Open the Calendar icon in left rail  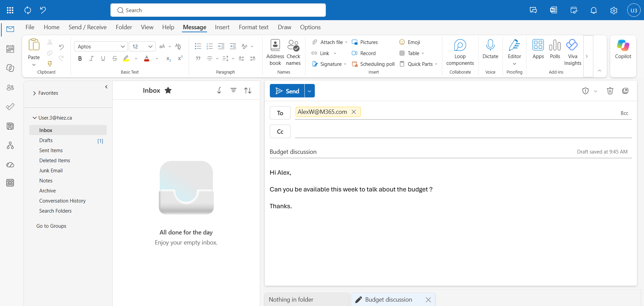tap(10, 49)
